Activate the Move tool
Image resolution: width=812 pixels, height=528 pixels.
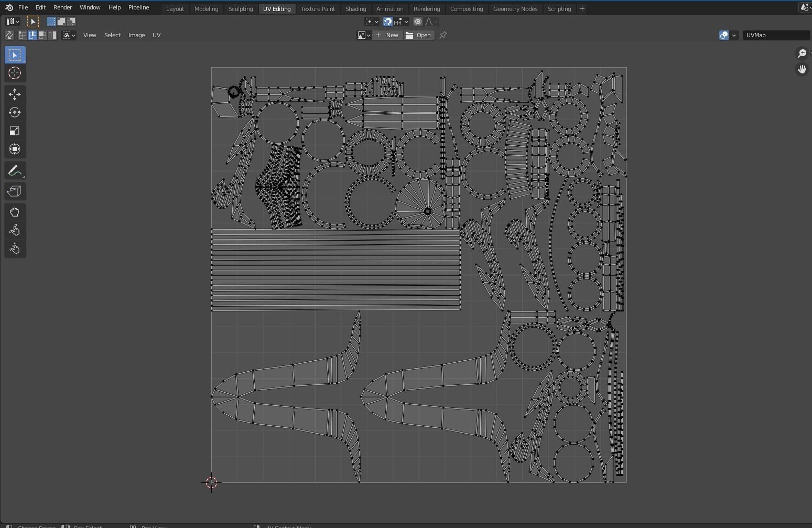click(15, 94)
